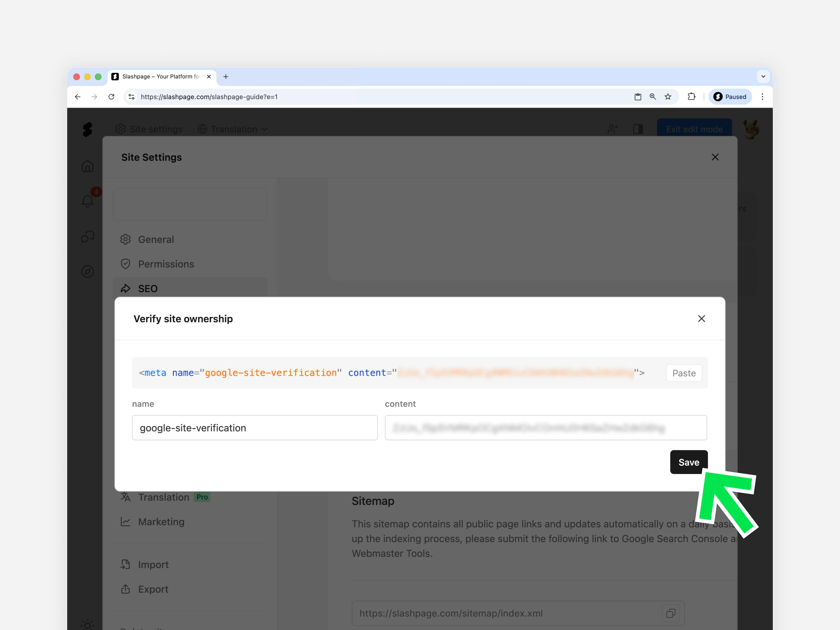The width and height of the screenshot is (840, 630).
Task: Click the Save button
Action: (689, 462)
